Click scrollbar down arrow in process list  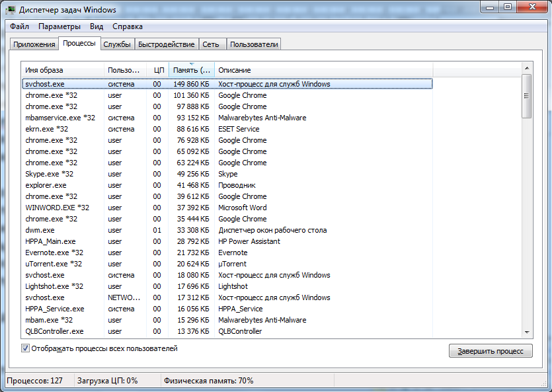(526, 331)
